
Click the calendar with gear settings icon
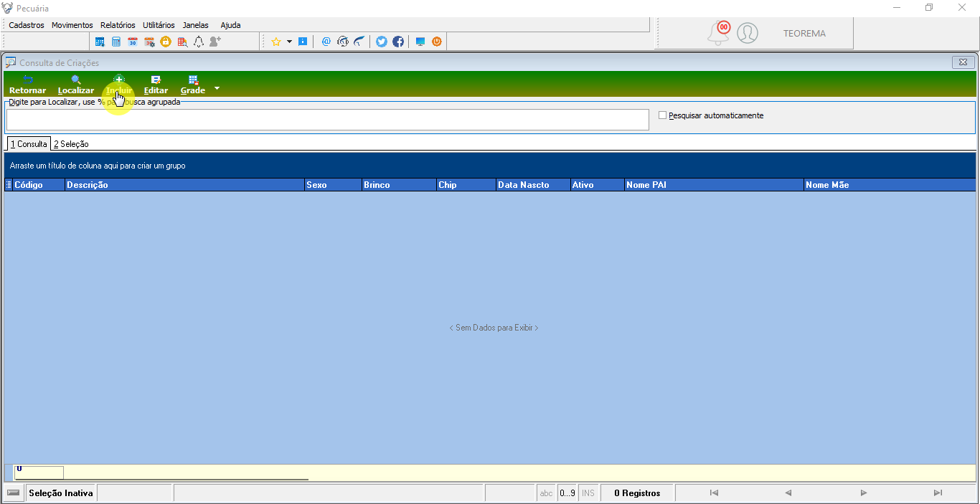click(149, 42)
